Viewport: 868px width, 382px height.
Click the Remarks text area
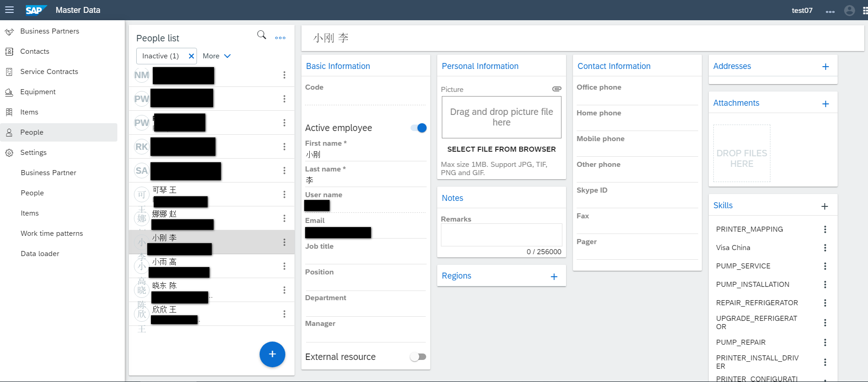[x=502, y=235]
